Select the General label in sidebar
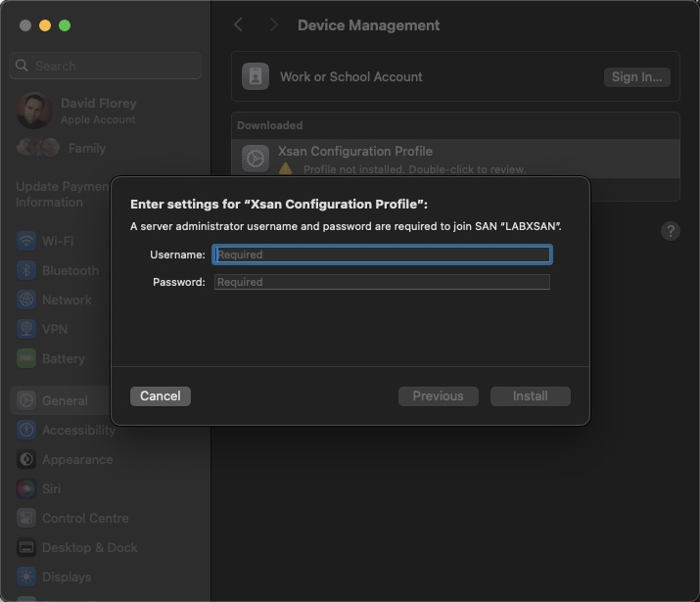The image size is (700, 602). point(65,400)
